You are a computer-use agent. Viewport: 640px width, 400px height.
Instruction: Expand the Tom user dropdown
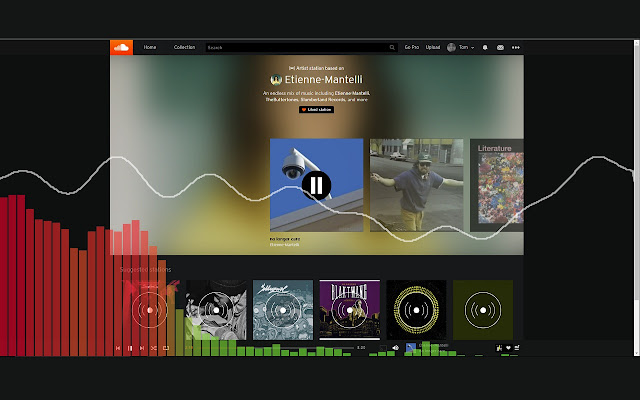coord(467,47)
